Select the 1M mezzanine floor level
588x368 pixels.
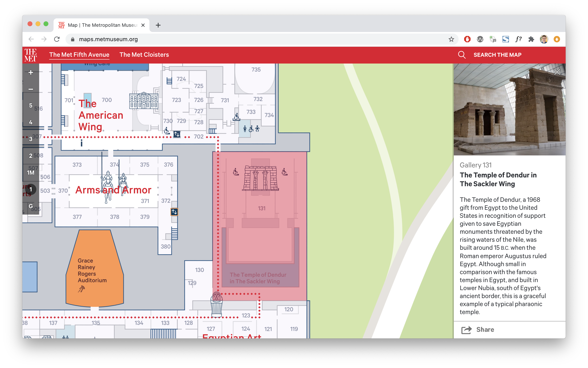[31, 173]
